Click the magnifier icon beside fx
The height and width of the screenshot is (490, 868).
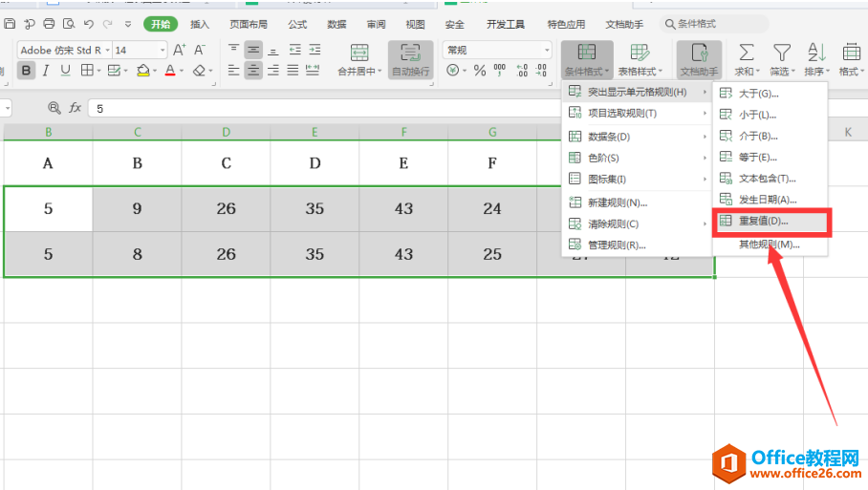[x=54, y=108]
